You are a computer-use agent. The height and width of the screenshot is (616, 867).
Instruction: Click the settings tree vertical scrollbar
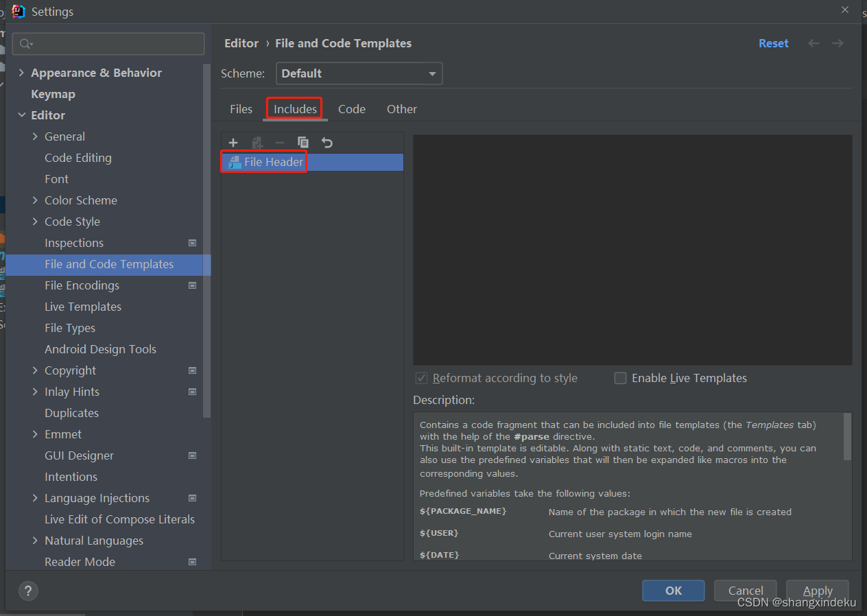pyautogui.click(x=207, y=240)
